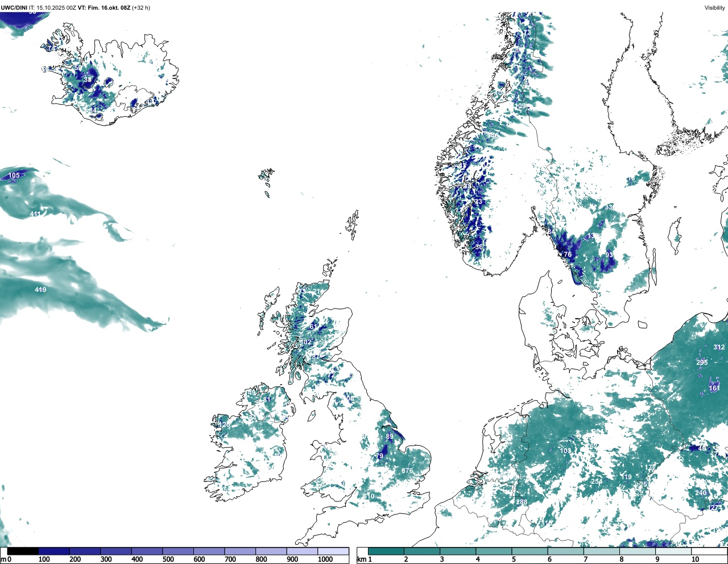
Task: Pick the 9–10 km lightest legend swatch
Action: (x=674, y=551)
